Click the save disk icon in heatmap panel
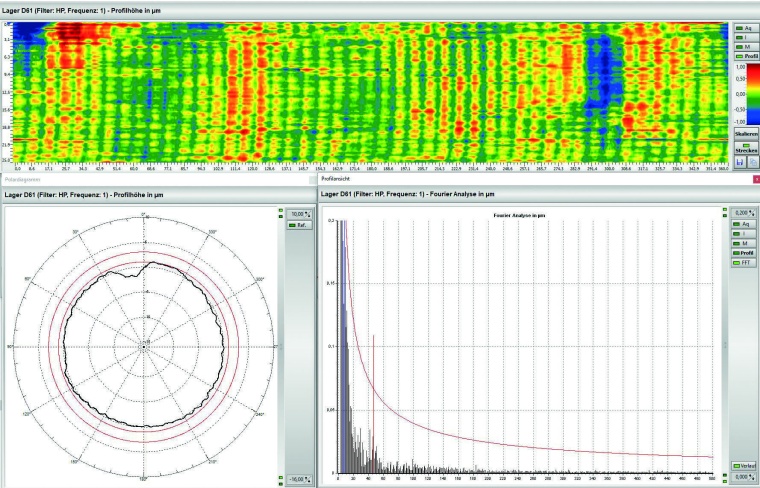The height and width of the screenshot is (488, 760). [x=738, y=160]
